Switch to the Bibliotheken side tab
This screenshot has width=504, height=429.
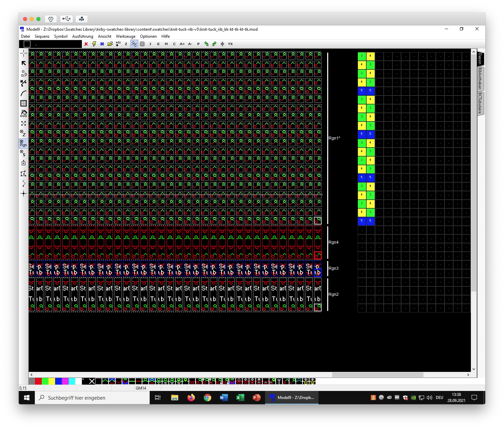coord(480,78)
